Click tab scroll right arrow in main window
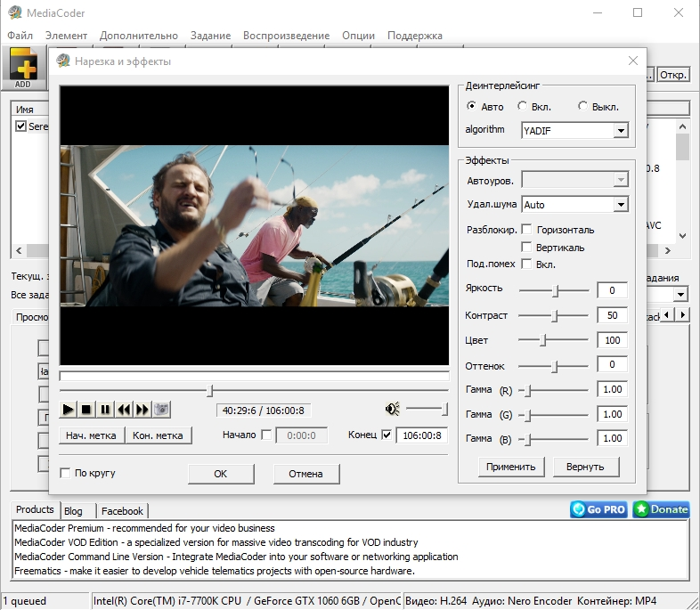Image resolution: width=700 pixels, height=610 pixels. tap(681, 315)
